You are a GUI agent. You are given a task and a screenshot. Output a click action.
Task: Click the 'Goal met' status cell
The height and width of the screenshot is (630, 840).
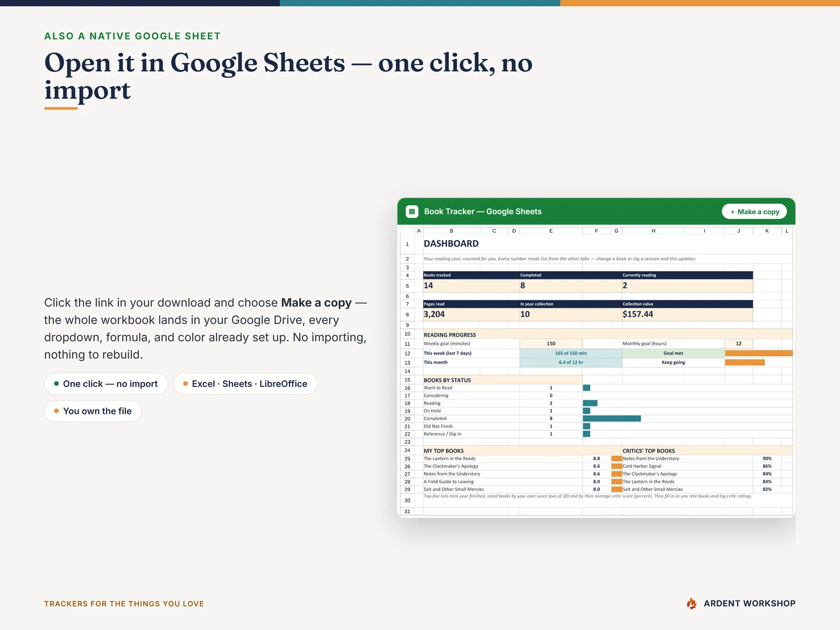(x=673, y=353)
